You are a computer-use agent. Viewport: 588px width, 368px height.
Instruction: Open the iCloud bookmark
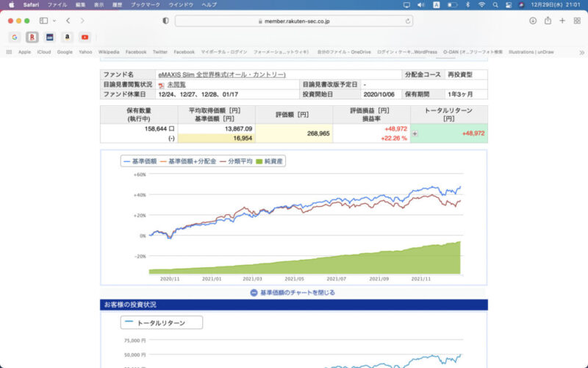pos(44,52)
